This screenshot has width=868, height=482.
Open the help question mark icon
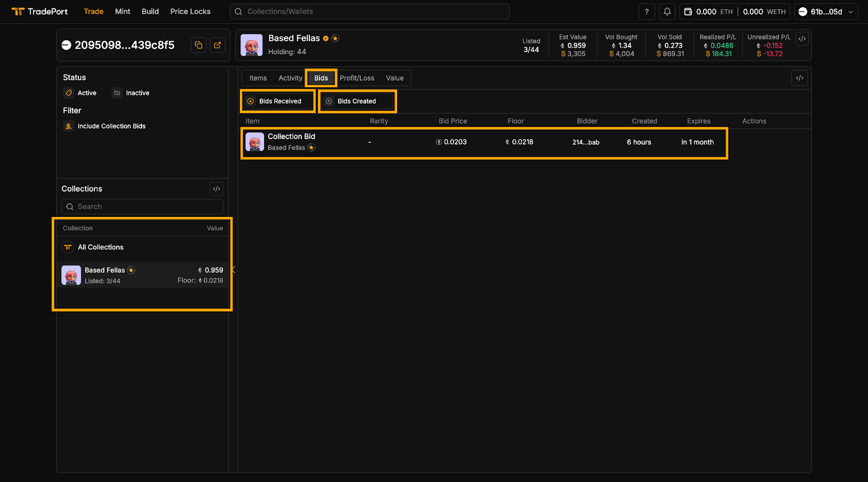point(647,11)
